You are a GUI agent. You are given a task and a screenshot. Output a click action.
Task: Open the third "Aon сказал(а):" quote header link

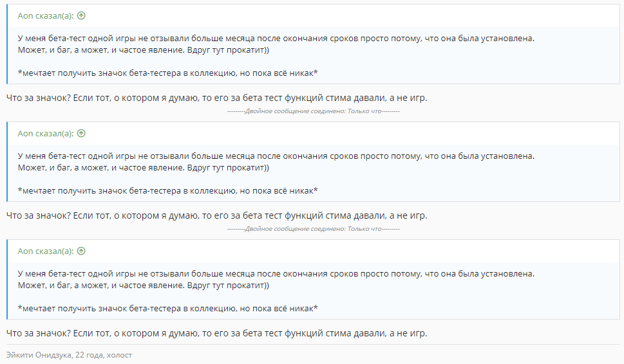[45, 251]
